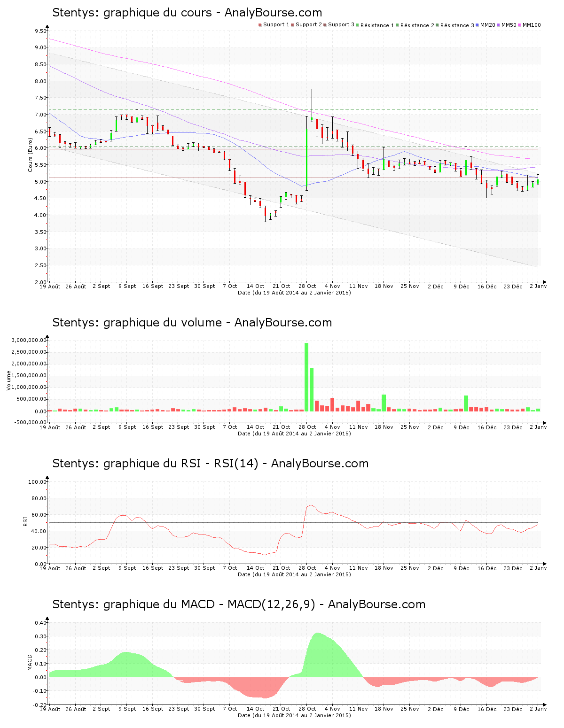Screen dimensions: 564x728
Task: Click the '2 Janv' date label on the price chart
Action: pyautogui.click(x=538, y=286)
